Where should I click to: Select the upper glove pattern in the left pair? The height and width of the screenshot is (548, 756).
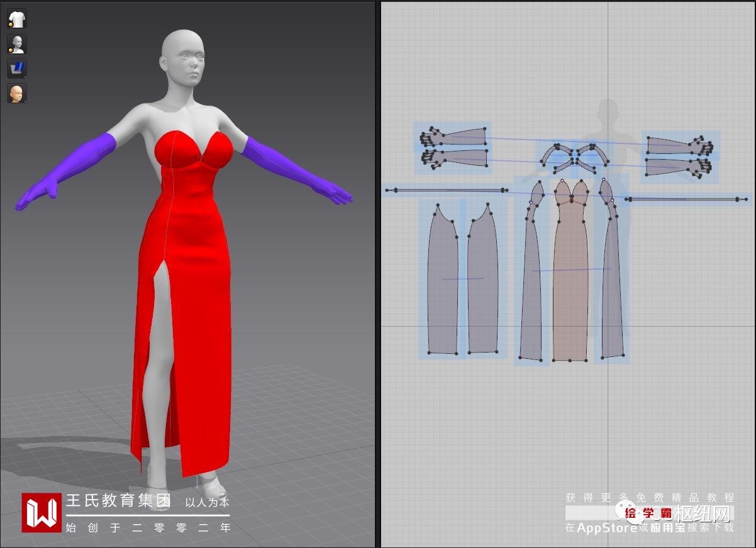pos(454,136)
